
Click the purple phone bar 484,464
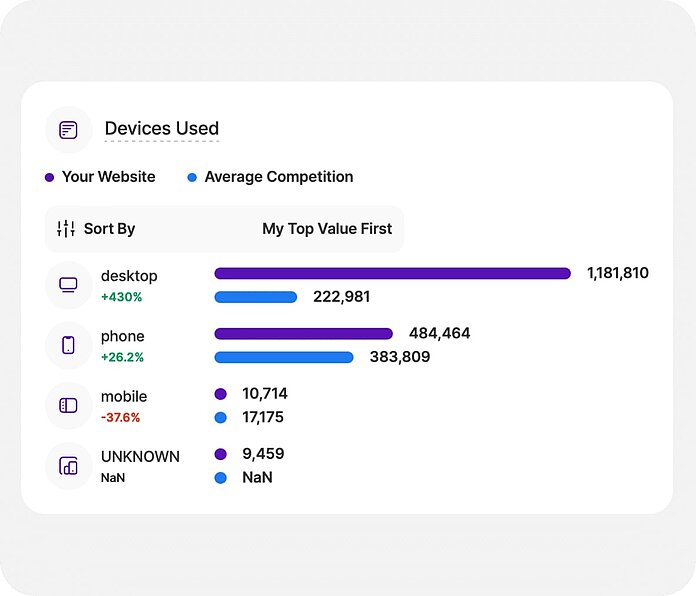pyautogui.click(x=303, y=333)
